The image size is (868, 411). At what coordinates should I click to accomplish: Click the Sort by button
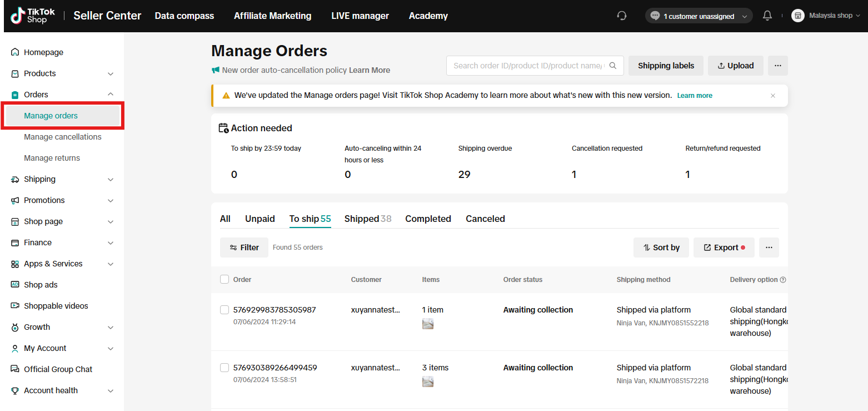pyautogui.click(x=661, y=247)
